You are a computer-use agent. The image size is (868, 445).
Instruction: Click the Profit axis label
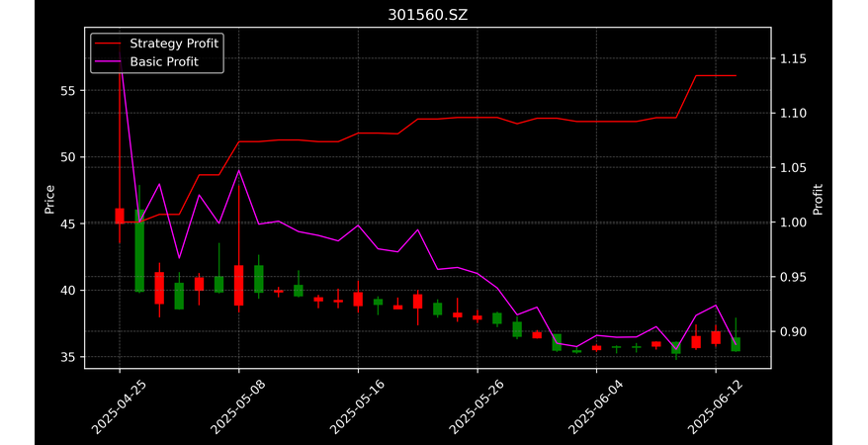[818, 199]
